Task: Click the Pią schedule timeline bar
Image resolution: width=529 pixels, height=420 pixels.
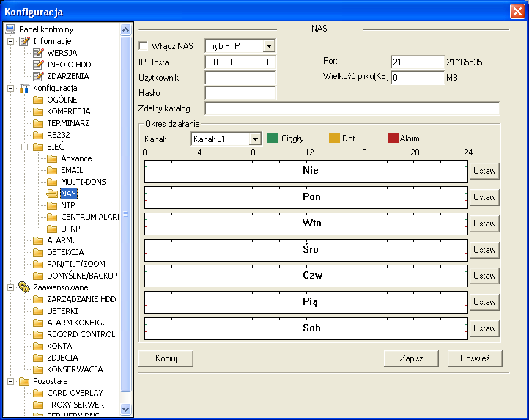Action: pyautogui.click(x=306, y=302)
